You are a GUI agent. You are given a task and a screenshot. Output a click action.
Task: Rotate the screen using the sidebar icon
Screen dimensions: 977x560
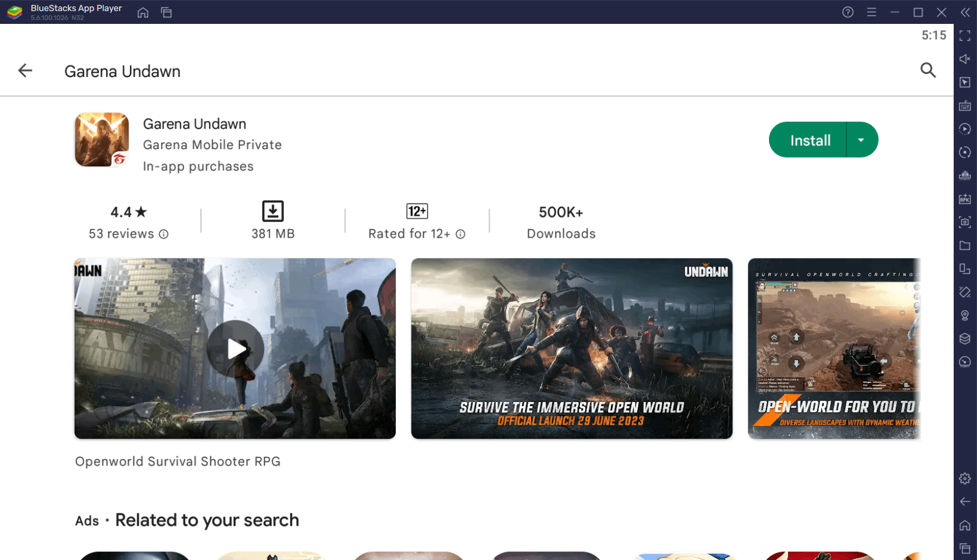point(965,293)
